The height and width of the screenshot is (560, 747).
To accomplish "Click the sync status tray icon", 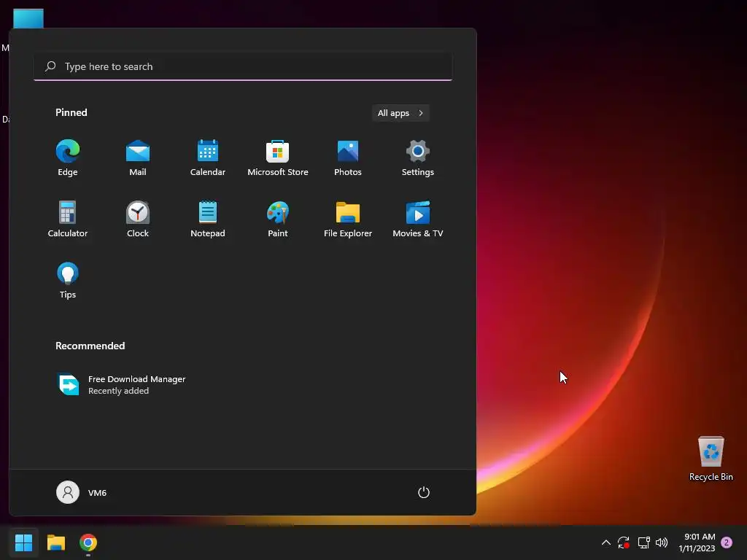I will (x=624, y=542).
